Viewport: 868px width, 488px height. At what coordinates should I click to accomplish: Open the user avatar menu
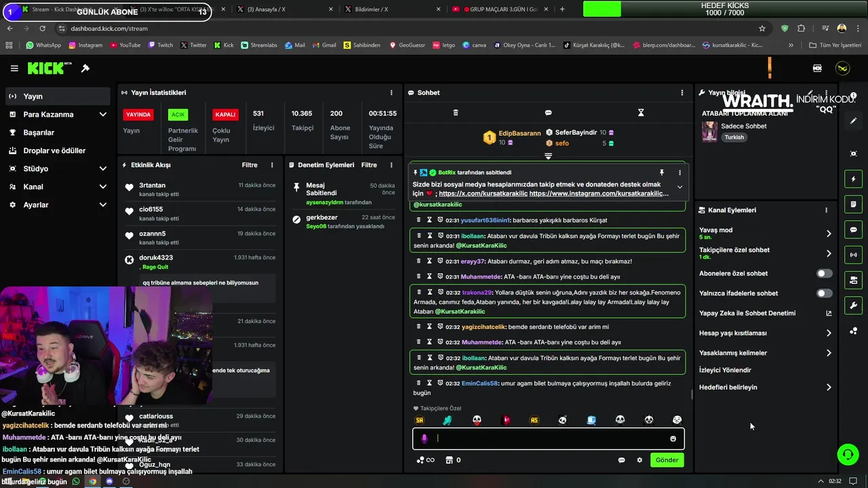tap(842, 68)
